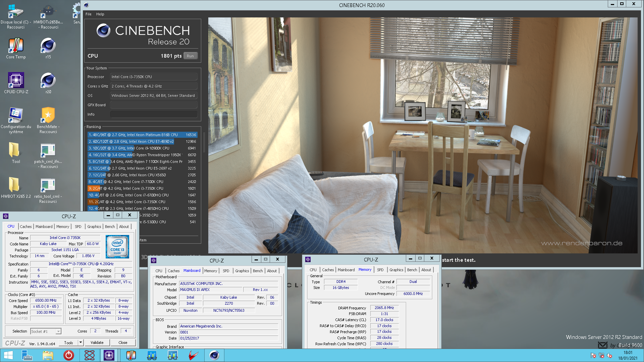This screenshot has height=362, width=644.
Task: Switch to SPD tab in left CPU-Z window
Action: [78, 227]
